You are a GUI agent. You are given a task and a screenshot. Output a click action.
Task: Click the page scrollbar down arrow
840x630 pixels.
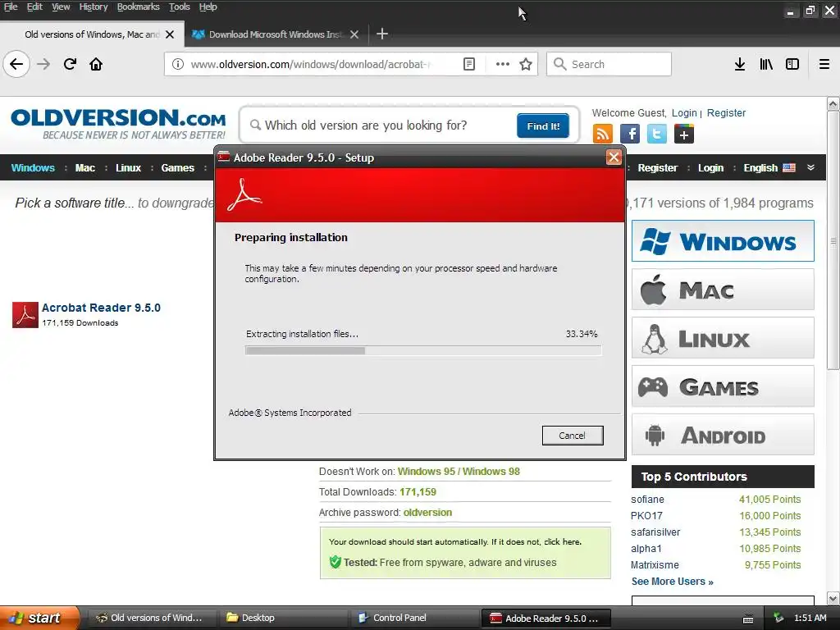point(833,598)
